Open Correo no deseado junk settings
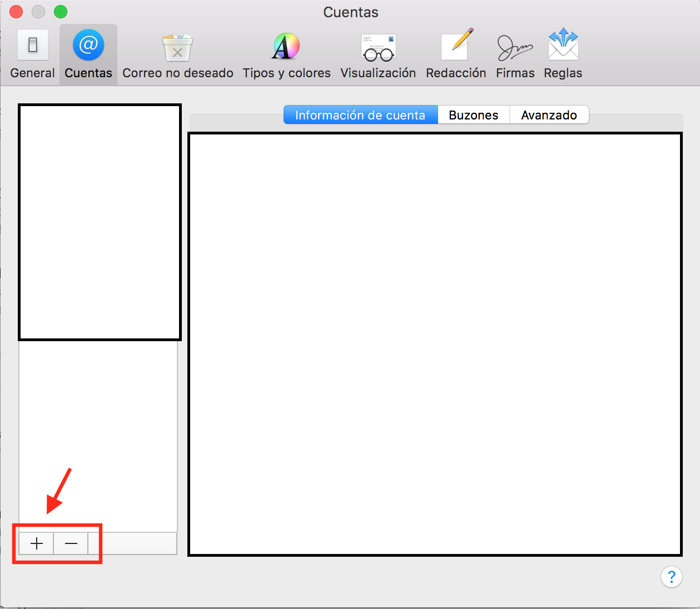 tap(178, 54)
